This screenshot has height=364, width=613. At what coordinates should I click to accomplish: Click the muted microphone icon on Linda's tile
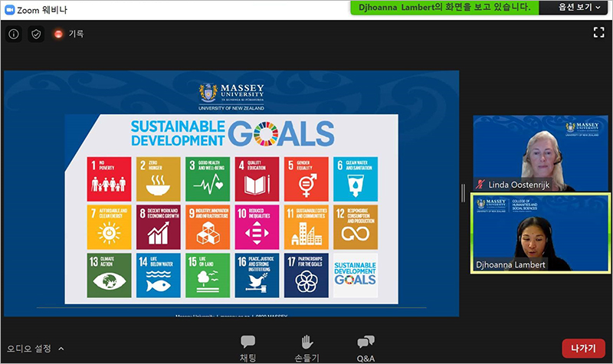click(480, 184)
